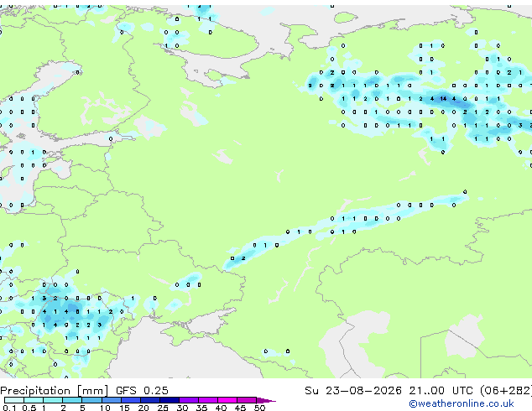532x411 pixels.
Task: Click legend scale label "45"
Action: coord(240,408)
